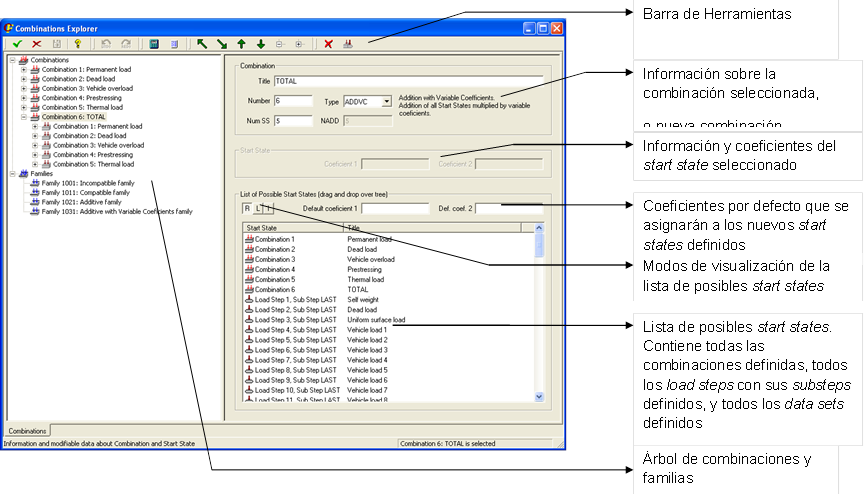Click the Default coeficient 1 field
This screenshot has height=495, width=864.
[395, 208]
